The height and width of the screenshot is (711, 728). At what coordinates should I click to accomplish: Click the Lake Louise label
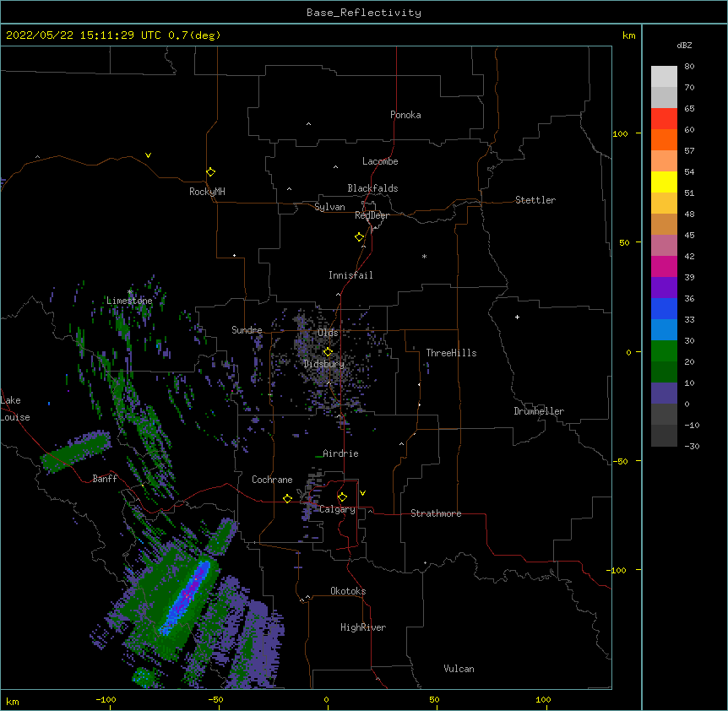tap(15, 409)
